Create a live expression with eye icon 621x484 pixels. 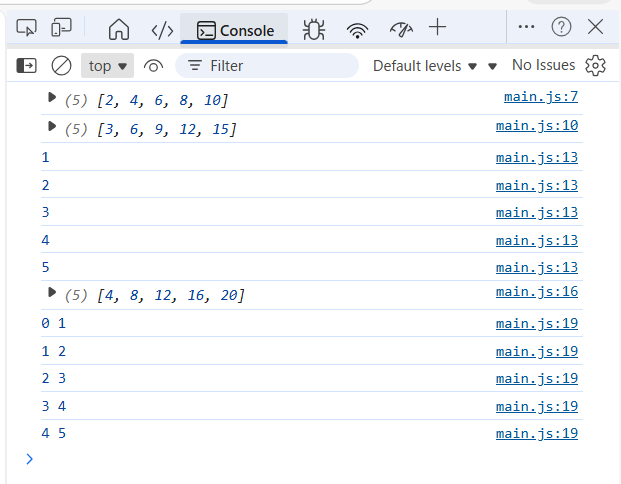tap(153, 66)
